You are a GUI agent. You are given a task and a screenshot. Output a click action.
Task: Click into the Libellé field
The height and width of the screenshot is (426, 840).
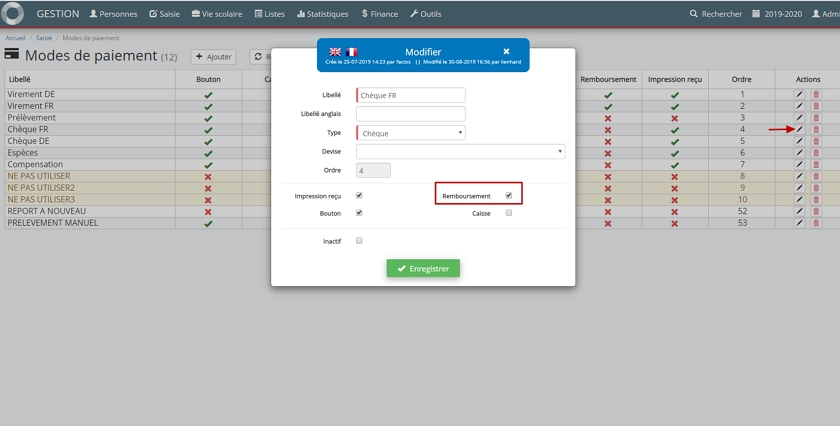point(411,95)
